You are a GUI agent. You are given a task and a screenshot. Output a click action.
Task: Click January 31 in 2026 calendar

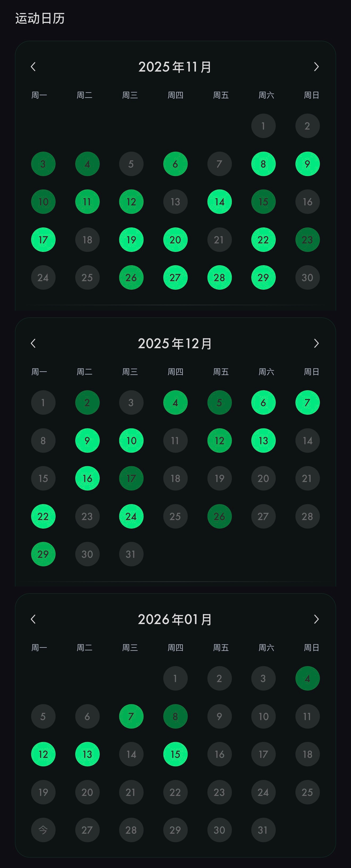[263, 830]
